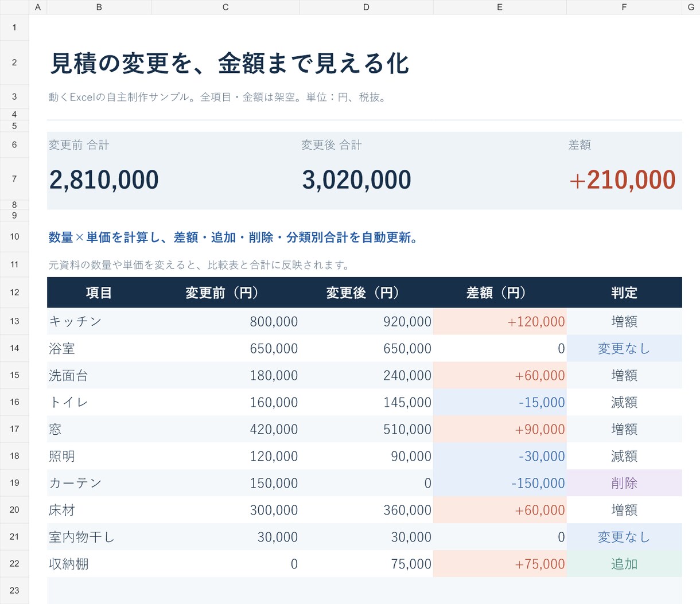
Task: Select the 145,000 cell
Action: (366, 402)
